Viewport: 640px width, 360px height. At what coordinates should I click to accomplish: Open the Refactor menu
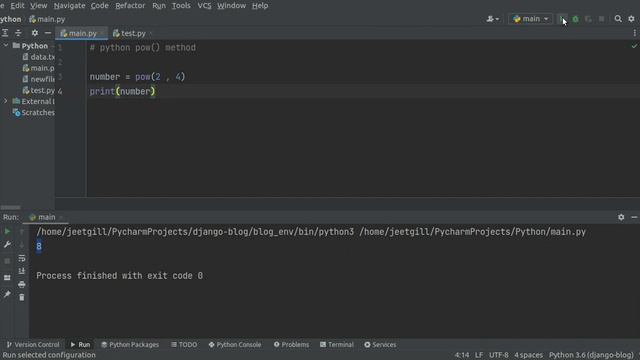(x=130, y=6)
